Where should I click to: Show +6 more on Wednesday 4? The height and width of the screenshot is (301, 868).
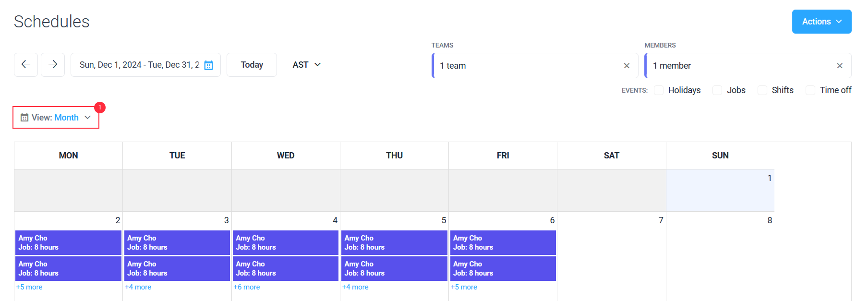(x=247, y=287)
